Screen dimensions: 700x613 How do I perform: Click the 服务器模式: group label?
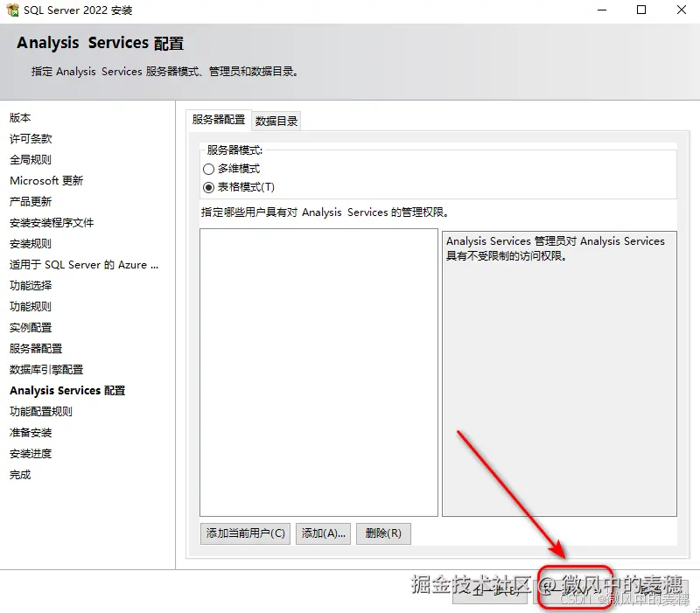click(234, 150)
